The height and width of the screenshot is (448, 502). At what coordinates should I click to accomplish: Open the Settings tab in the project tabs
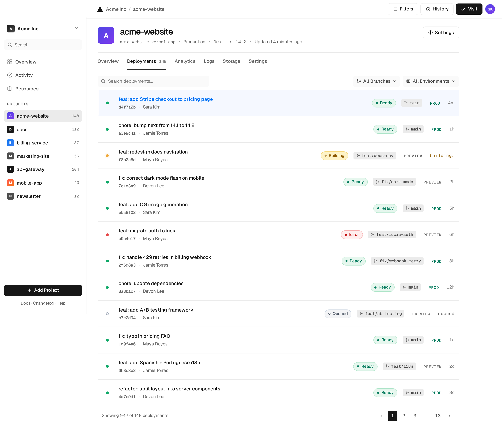(258, 61)
